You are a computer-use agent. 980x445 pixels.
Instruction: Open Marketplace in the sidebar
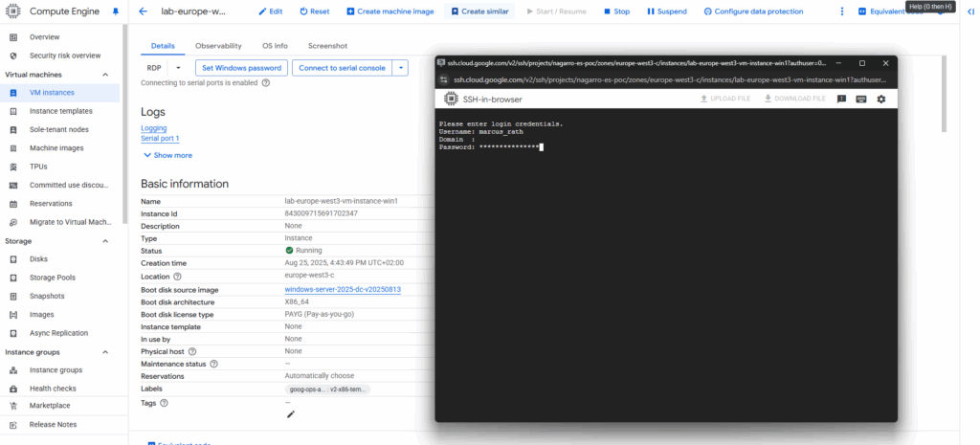pos(50,406)
